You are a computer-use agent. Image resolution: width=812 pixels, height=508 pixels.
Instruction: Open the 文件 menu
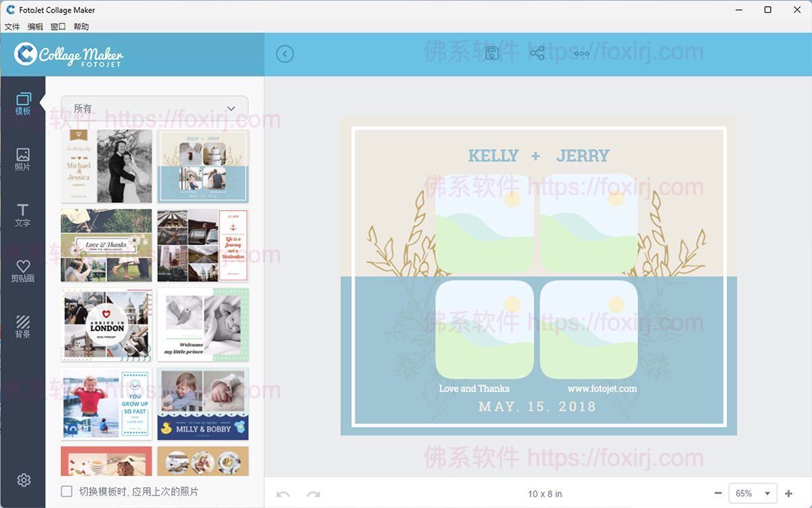[12, 26]
